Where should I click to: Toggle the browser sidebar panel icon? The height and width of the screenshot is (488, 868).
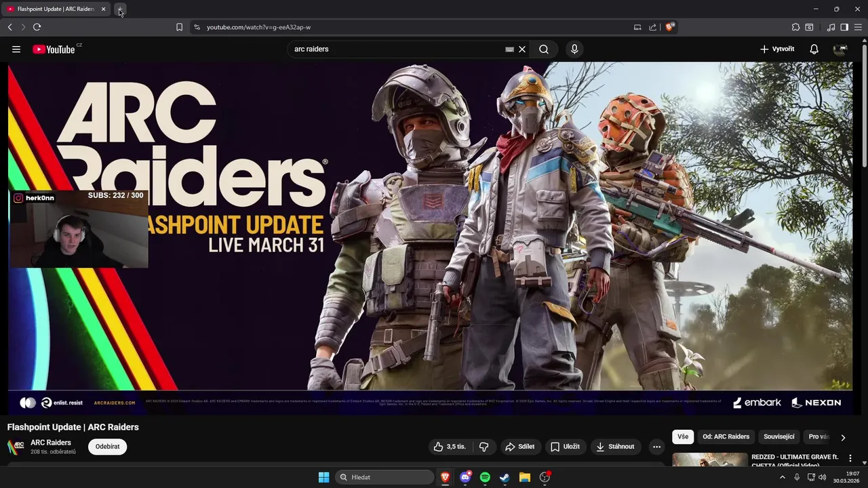[844, 27]
